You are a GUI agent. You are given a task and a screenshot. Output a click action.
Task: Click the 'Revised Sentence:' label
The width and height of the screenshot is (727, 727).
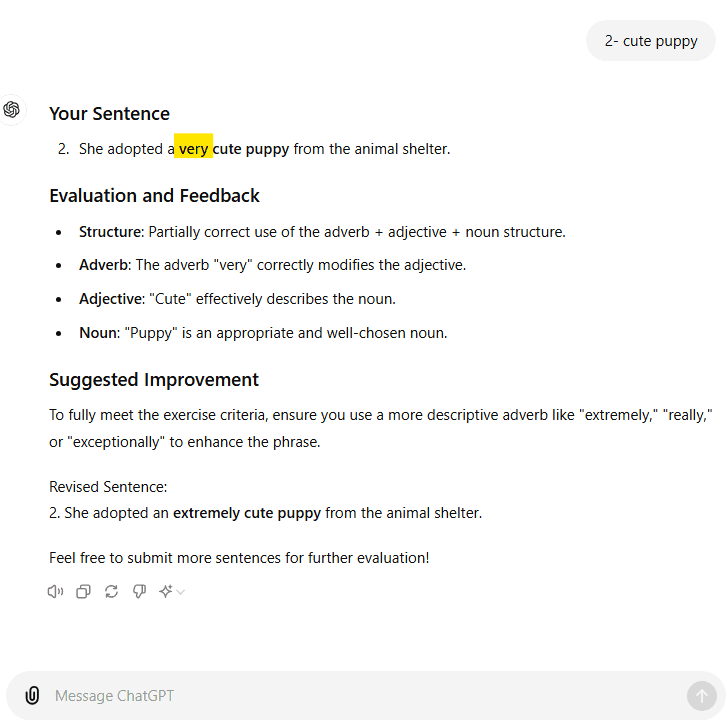point(108,487)
